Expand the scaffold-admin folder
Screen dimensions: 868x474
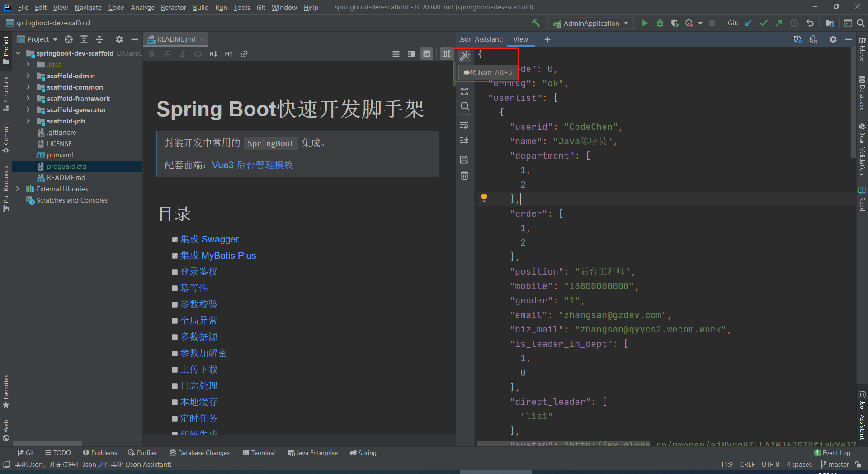pyautogui.click(x=28, y=76)
